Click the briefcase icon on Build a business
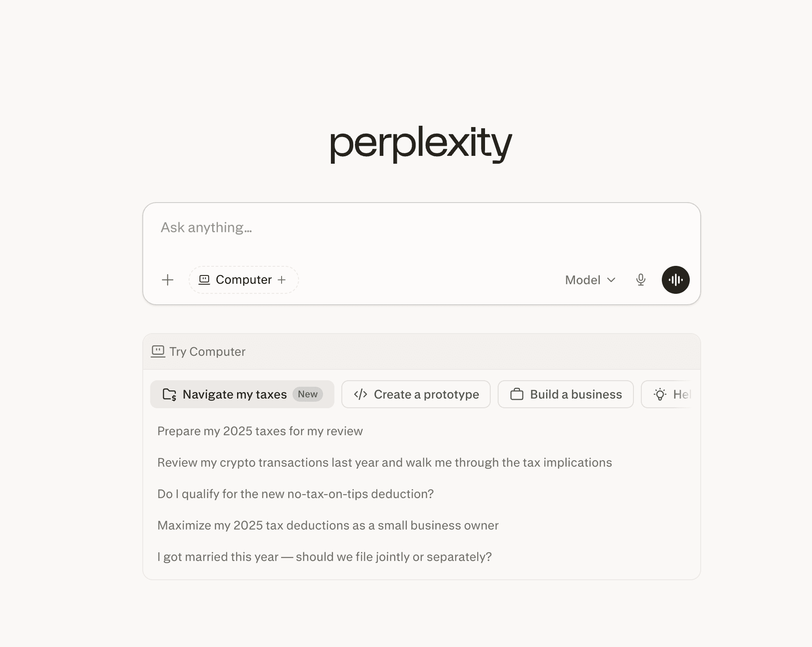 point(517,394)
